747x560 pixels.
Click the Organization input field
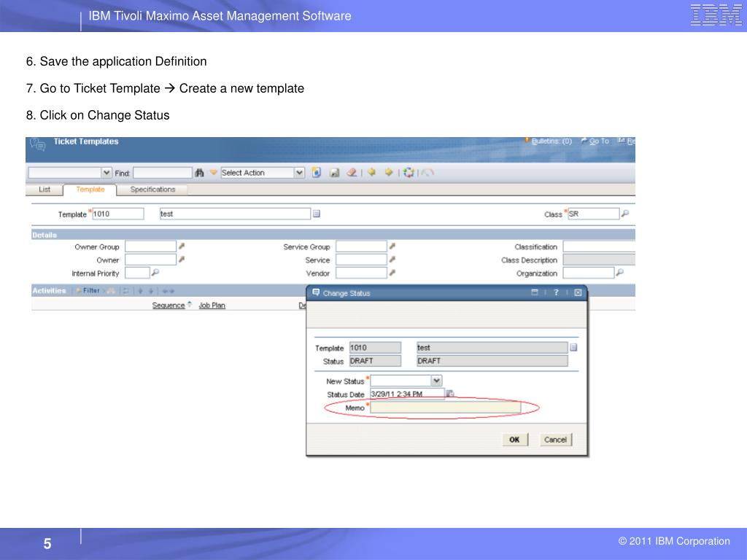[x=589, y=273]
